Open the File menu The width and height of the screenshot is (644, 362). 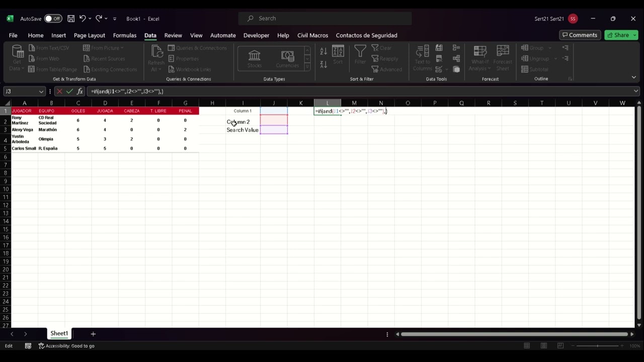(x=13, y=35)
